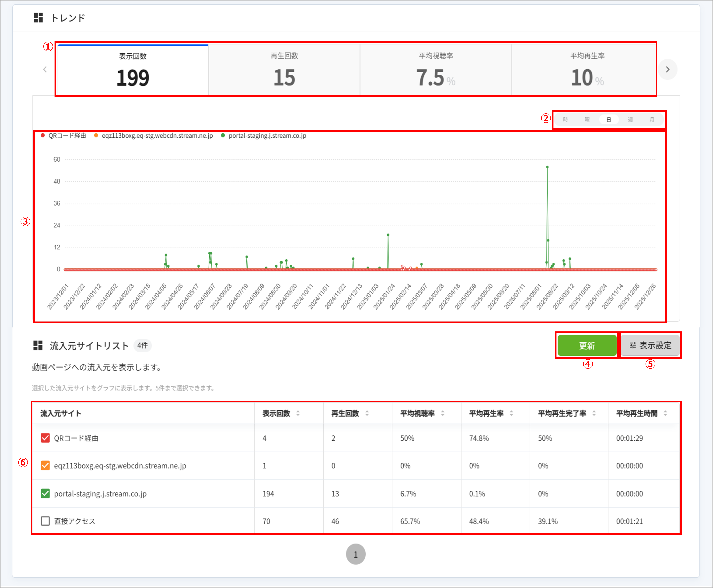Viewport: 713px width, 588px height.
Task: Sort table by 平均再生時間 using sort arrows
Action: pos(665,413)
